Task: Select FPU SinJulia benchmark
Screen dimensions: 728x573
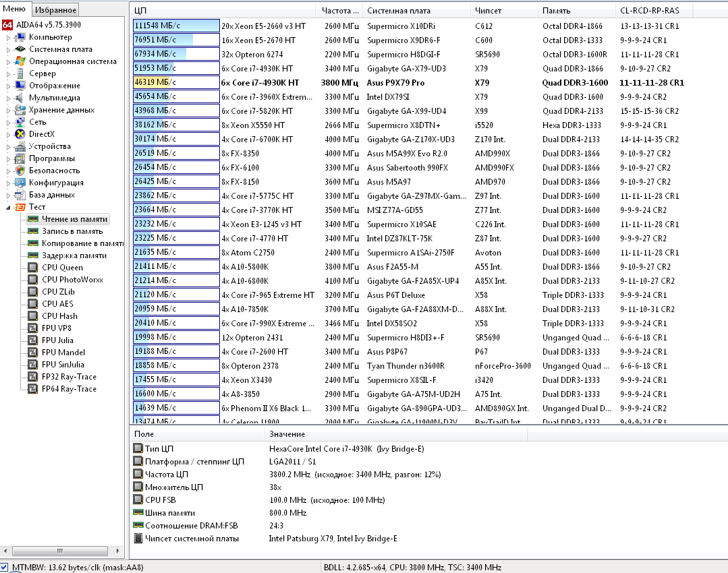Action: point(63,365)
